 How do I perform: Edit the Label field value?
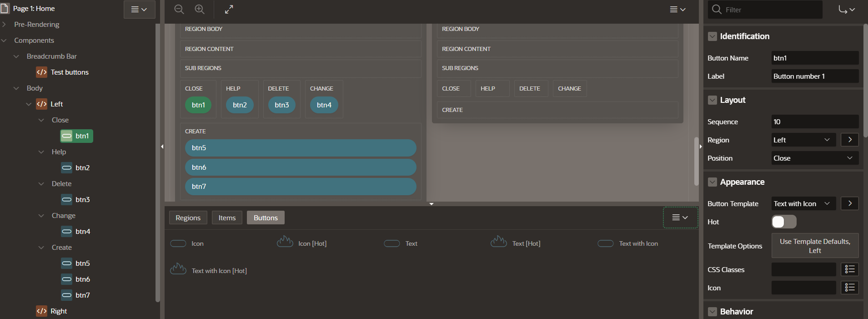pos(815,76)
